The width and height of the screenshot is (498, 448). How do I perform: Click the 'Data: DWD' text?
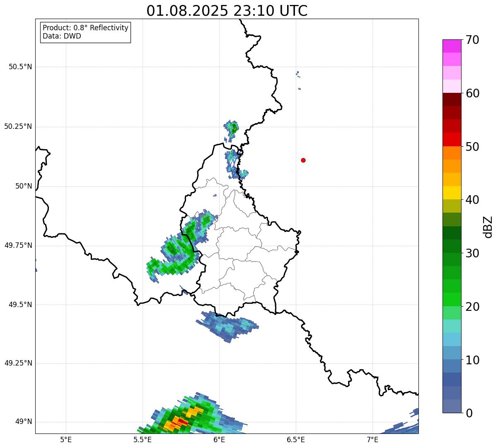coord(62,36)
